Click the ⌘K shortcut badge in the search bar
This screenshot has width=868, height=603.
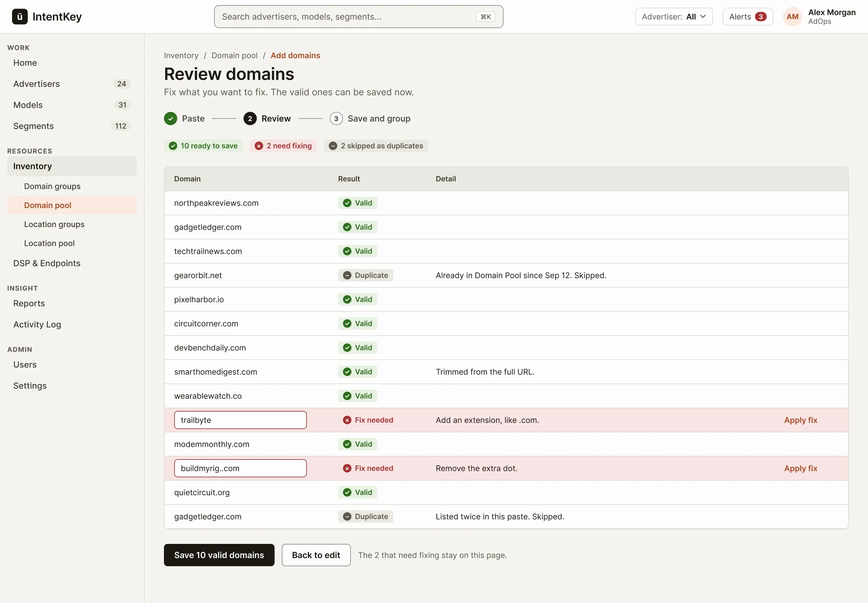pyautogui.click(x=485, y=17)
